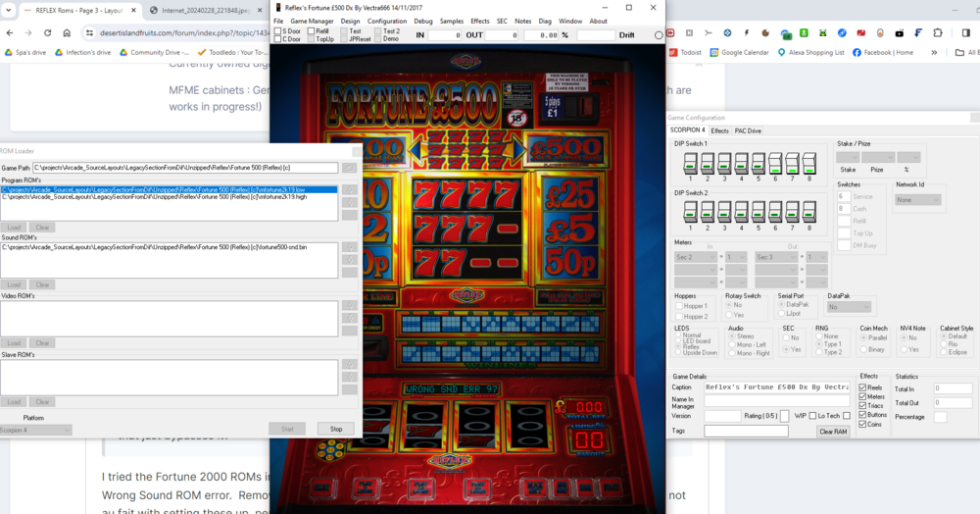The height and width of the screenshot is (514, 980).
Task: Open the Prize dropdown
Action: (x=878, y=157)
